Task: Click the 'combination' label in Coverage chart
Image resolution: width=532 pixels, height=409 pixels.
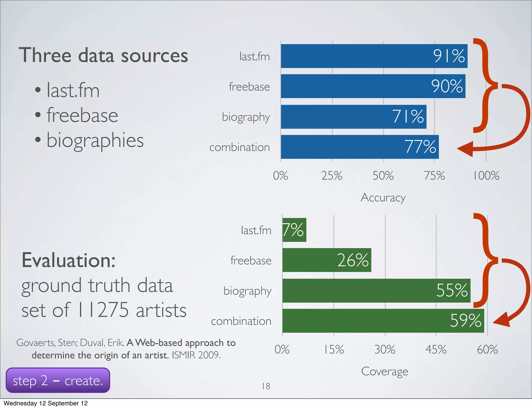Action: 241,321
